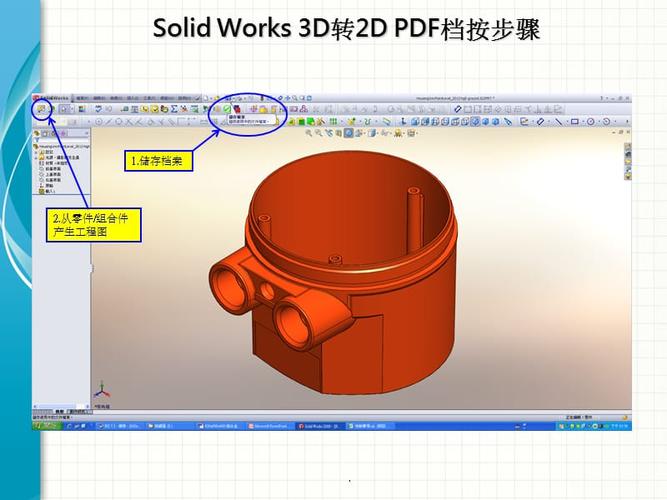Open the Rectangle tool dropdown arrow
Screen dimensions: 667x500
[581, 122]
